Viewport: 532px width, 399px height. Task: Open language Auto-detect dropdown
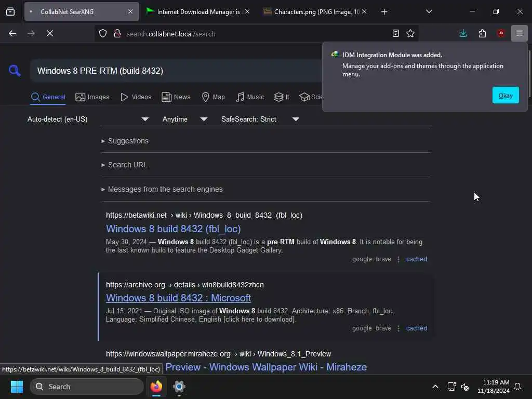pyautogui.click(x=88, y=119)
